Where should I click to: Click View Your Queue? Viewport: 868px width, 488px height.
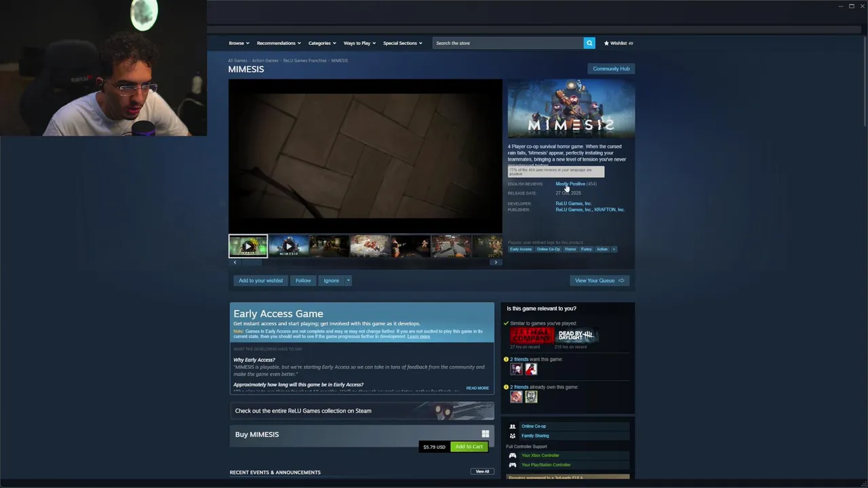tap(599, 281)
